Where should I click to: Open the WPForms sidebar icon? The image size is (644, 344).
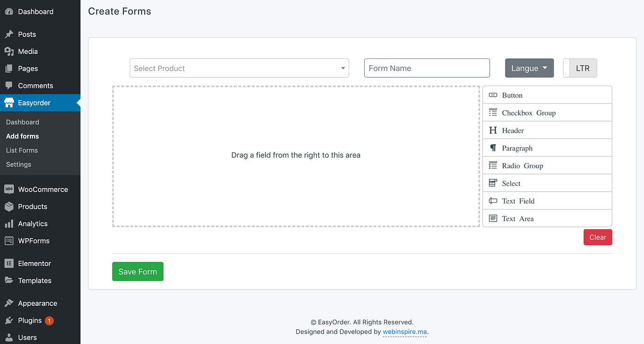click(x=9, y=240)
